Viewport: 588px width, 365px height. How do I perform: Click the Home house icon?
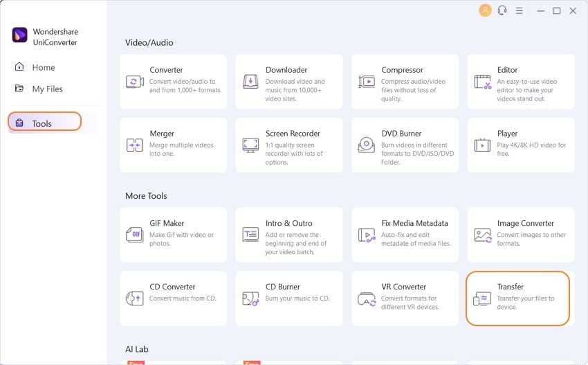tap(19, 67)
